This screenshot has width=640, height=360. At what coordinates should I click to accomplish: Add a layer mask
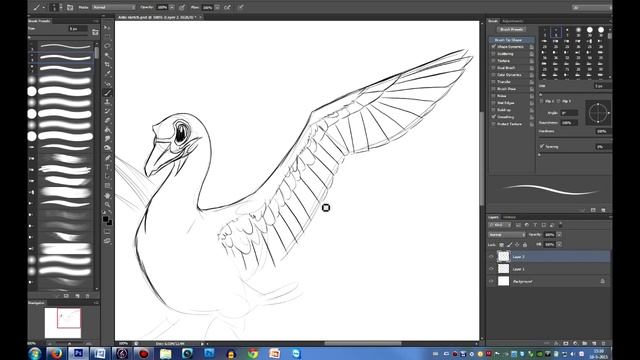[x=566, y=344]
